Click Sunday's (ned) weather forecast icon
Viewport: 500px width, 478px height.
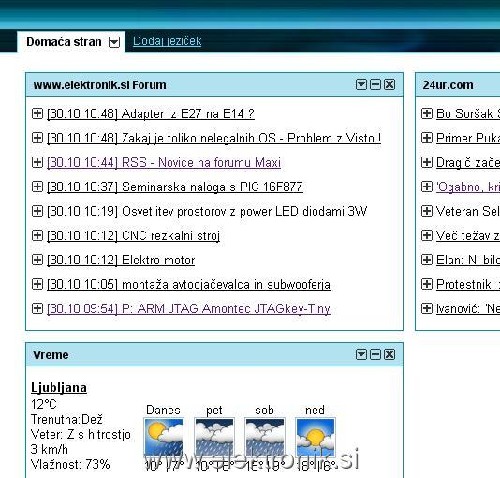pos(315,437)
